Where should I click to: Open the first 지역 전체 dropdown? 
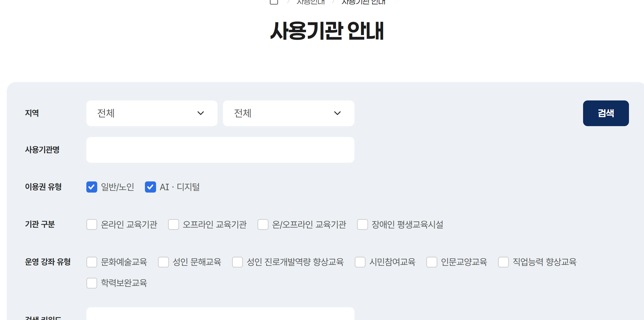152,113
